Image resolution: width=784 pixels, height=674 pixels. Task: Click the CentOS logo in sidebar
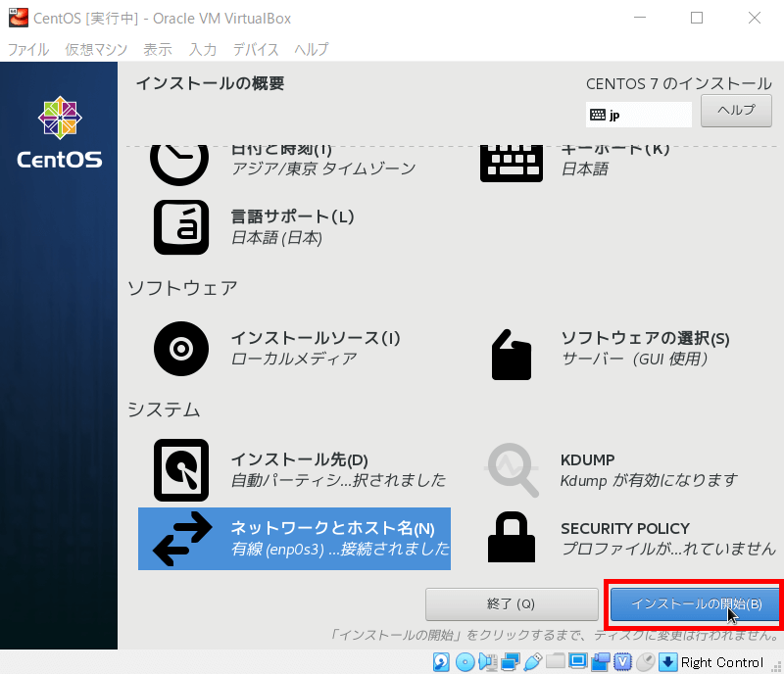(x=60, y=132)
